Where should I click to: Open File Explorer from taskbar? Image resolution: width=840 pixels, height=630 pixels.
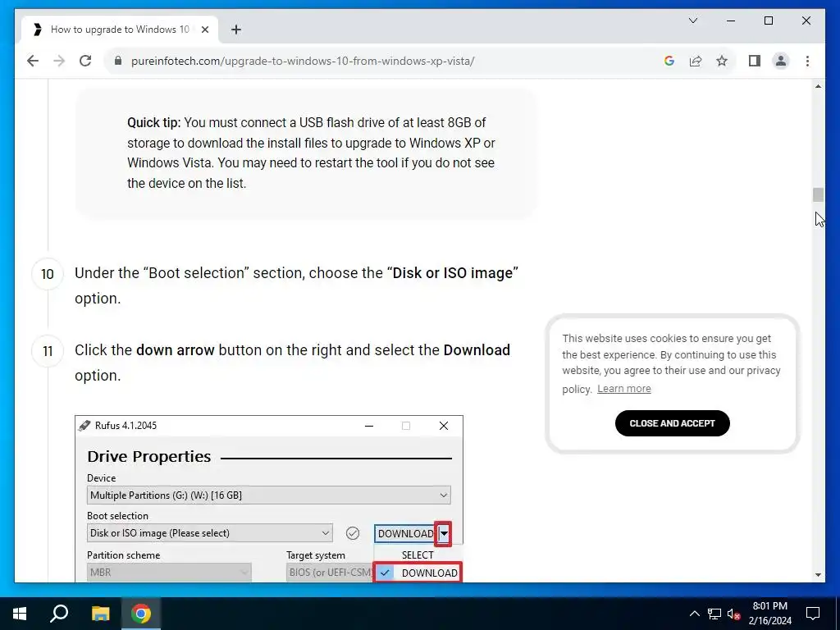(100, 614)
